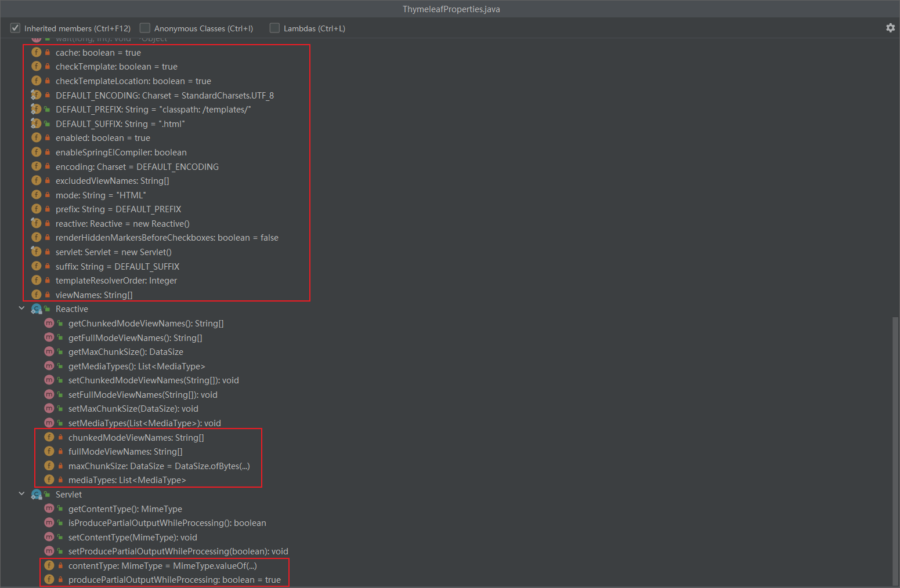Viewport: 900px width, 588px height.
Task: Expand the chevron next to Reactive
Action: [x=21, y=308]
